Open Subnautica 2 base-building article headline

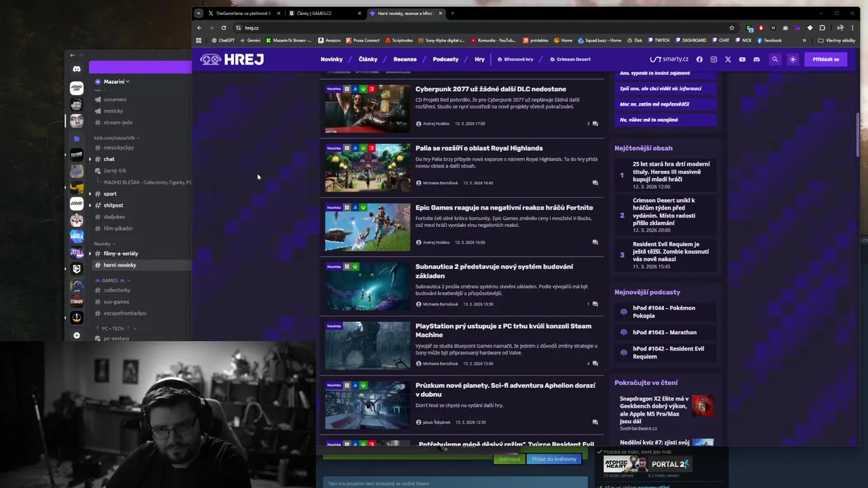click(x=494, y=271)
